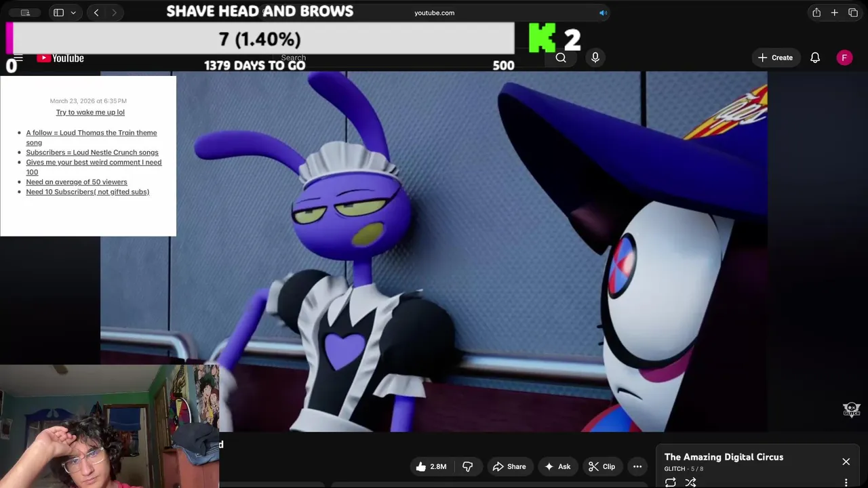Click the green Kick logo overlay

click(x=542, y=38)
